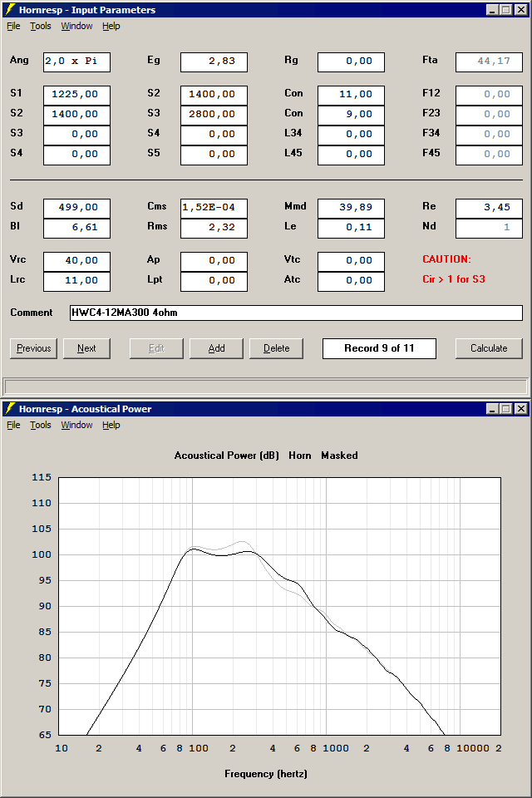Screen dimensions: 532x798
Task: Click the Calculate button
Action: [489, 348]
